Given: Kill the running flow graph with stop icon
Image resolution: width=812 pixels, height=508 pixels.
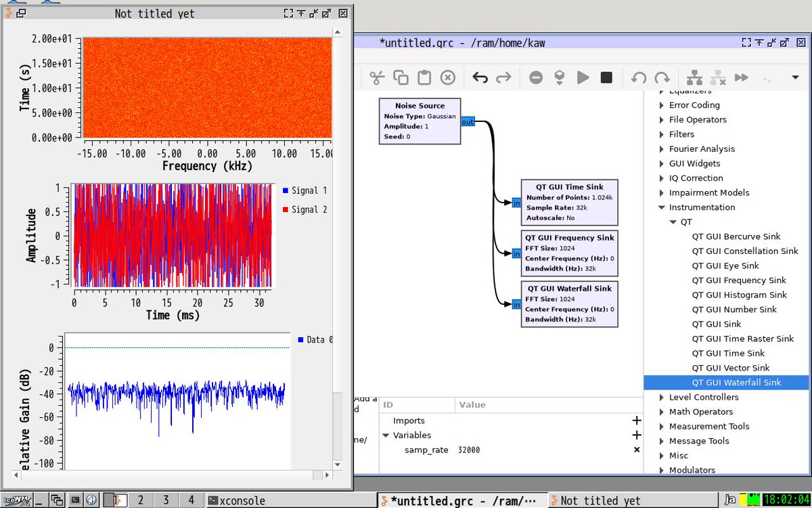Looking at the screenshot, I should pyautogui.click(x=607, y=77).
